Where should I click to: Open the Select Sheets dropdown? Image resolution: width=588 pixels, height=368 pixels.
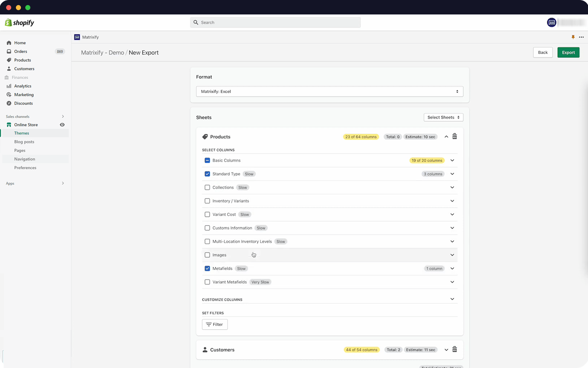click(x=444, y=117)
